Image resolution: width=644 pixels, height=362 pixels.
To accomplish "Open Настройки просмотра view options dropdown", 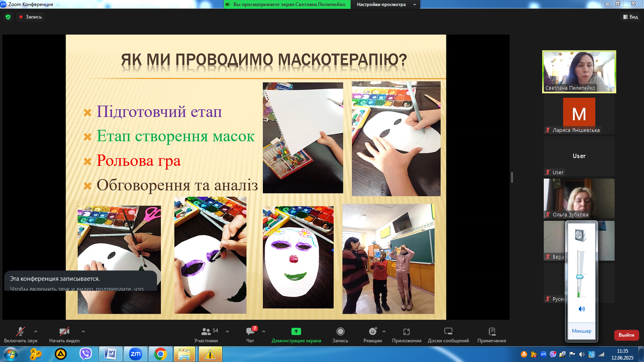I will (x=386, y=4).
